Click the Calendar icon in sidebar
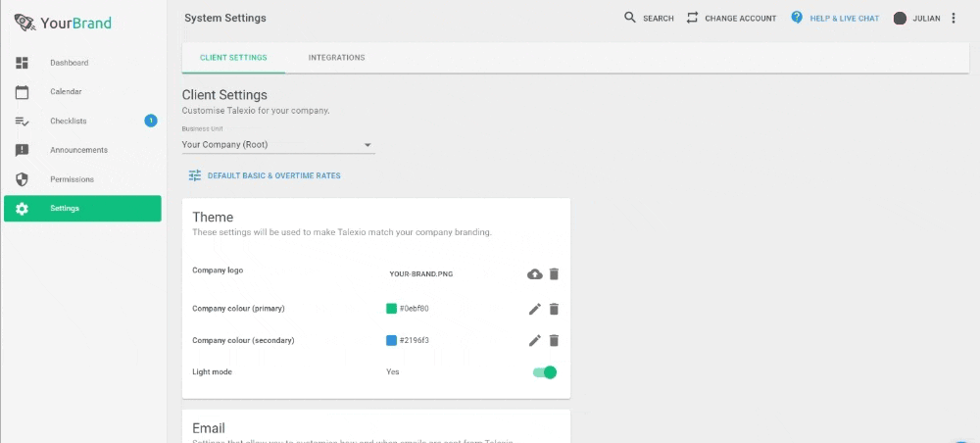This screenshot has height=443, width=980. pyautogui.click(x=22, y=92)
